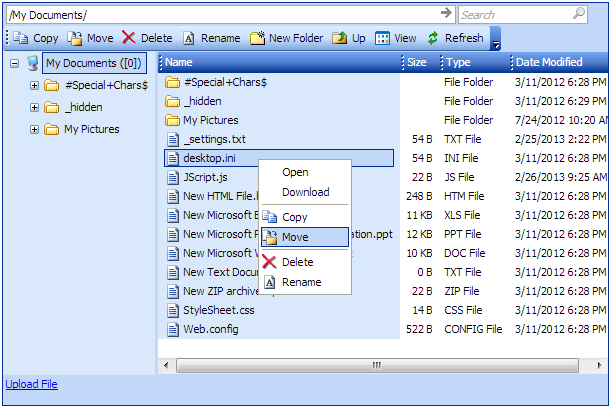
Task: Choose Move in the context menu
Action: point(305,237)
